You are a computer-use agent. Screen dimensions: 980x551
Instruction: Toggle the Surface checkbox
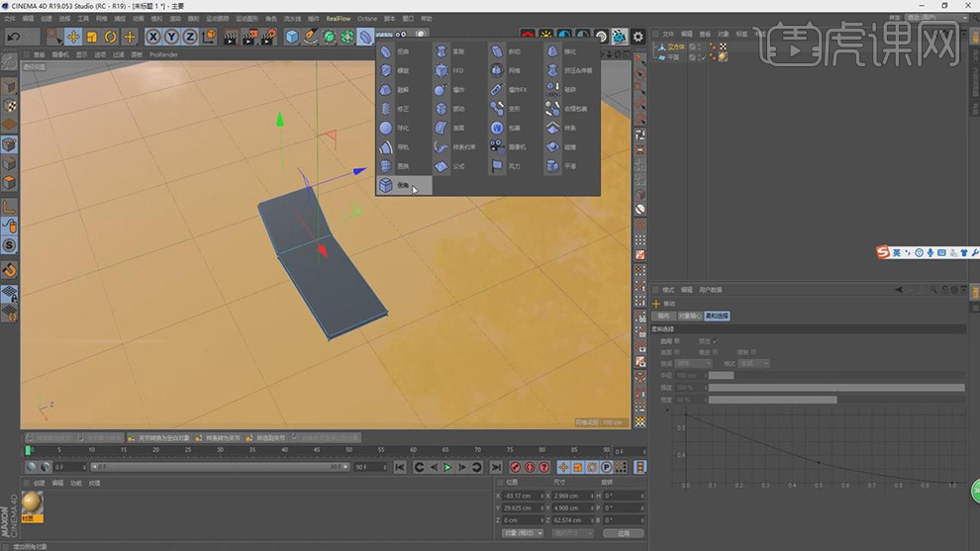coord(677,352)
